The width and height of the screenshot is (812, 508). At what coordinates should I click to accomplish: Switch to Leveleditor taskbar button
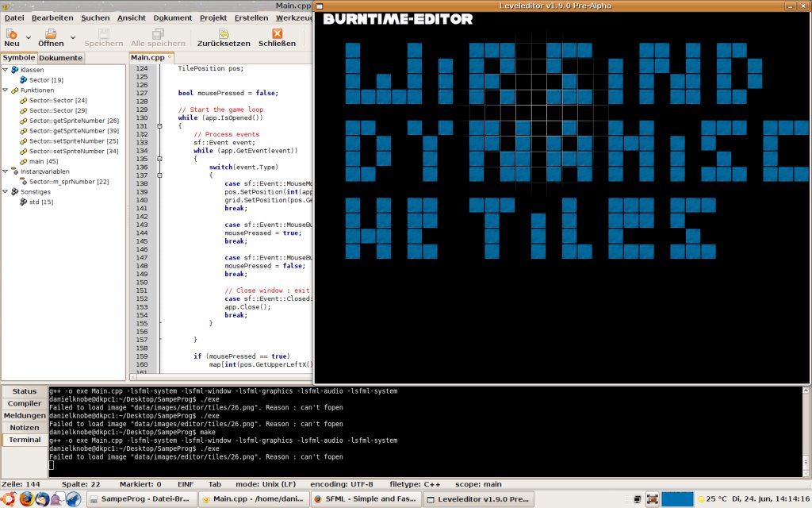(x=479, y=499)
